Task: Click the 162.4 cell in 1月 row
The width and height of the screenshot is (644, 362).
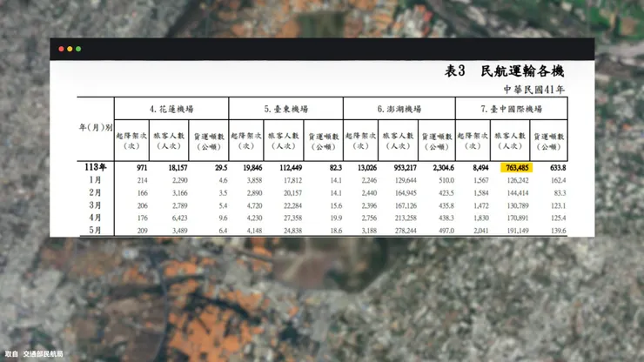Action: [559, 180]
